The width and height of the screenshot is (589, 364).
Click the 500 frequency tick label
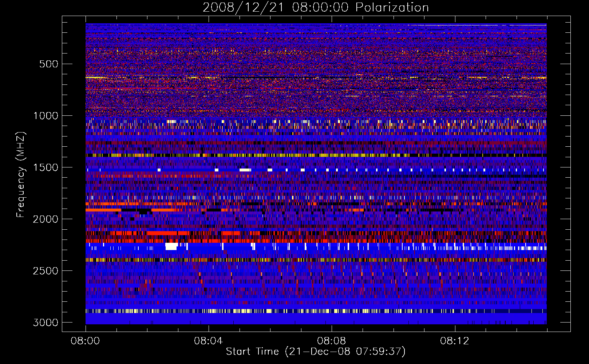tap(48, 64)
